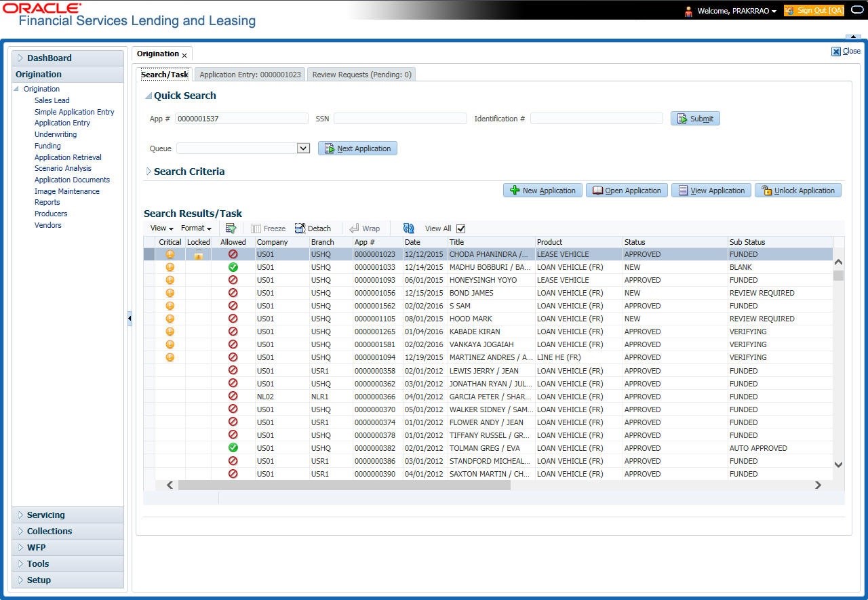Click the critical warning icon for BOND JAMES
Image resolution: width=868 pixels, height=600 pixels.
coord(170,293)
